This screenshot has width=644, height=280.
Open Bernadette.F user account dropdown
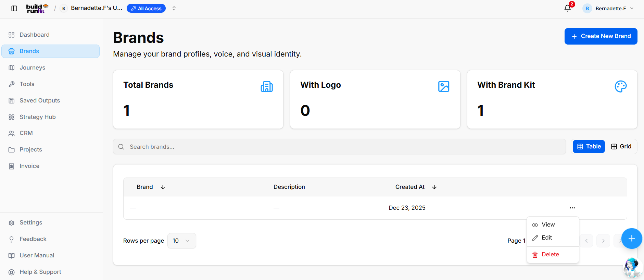pyautogui.click(x=608, y=9)
